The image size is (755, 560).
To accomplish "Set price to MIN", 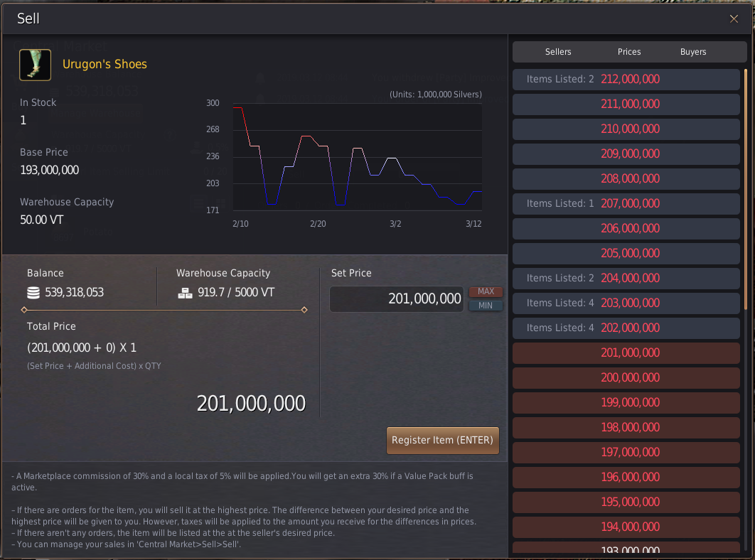I will 486,306.
